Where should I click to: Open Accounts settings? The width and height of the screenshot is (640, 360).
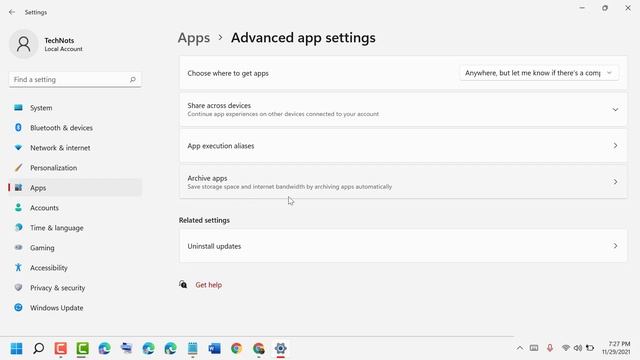75,208
